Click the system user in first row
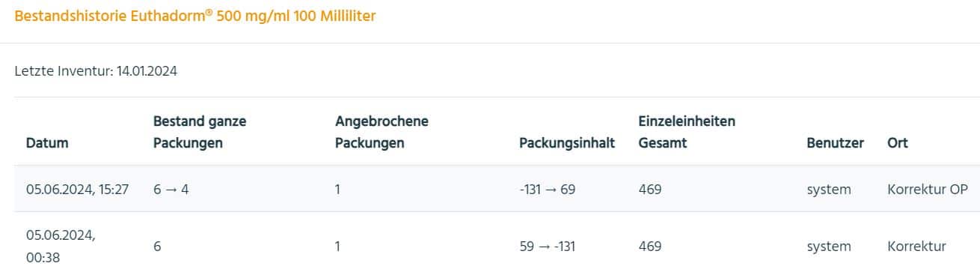The height and width of the screenshot is (278, 980). tap(829, 190)
